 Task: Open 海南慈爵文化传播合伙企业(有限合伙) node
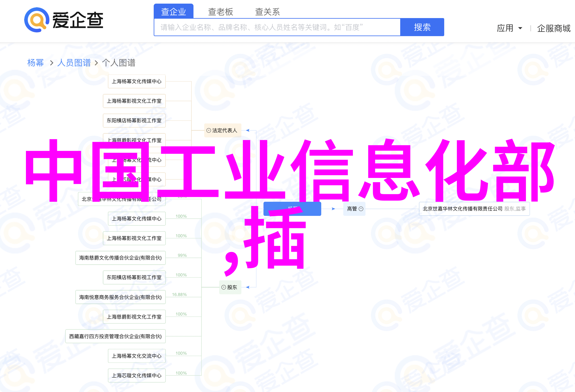121,258
